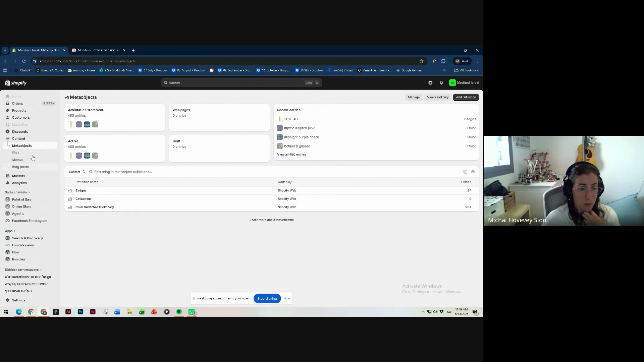Open the View all 480 entries link
644x362 pixels.
tap(291, 155)
